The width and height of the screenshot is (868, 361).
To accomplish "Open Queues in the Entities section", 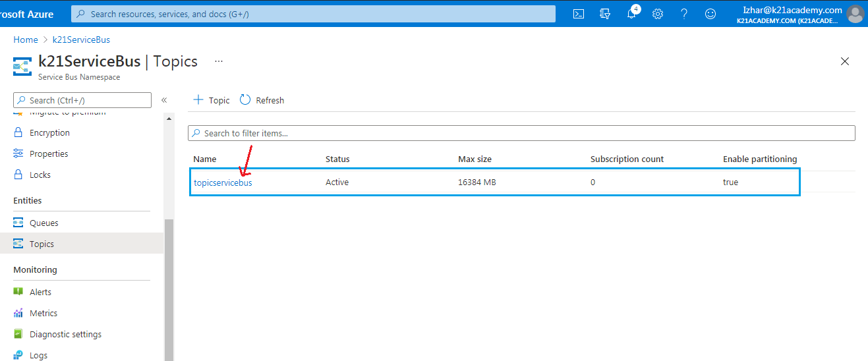I will [43, 223].
